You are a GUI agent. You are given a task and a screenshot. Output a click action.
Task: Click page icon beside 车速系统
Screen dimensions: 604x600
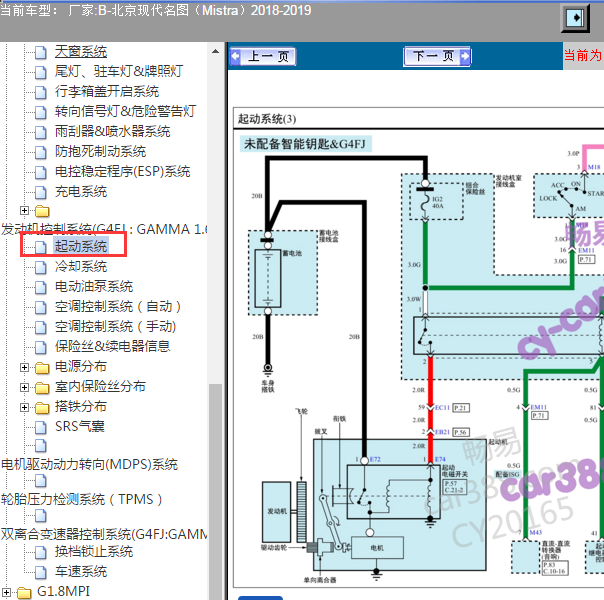tap(41, 572)
